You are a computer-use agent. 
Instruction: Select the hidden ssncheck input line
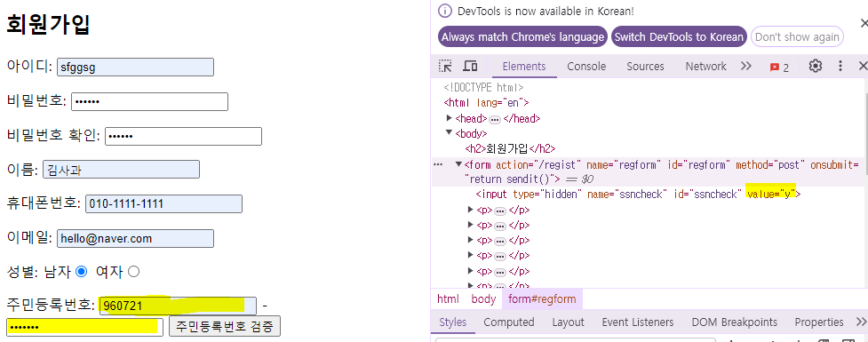[x=638, y=195]
